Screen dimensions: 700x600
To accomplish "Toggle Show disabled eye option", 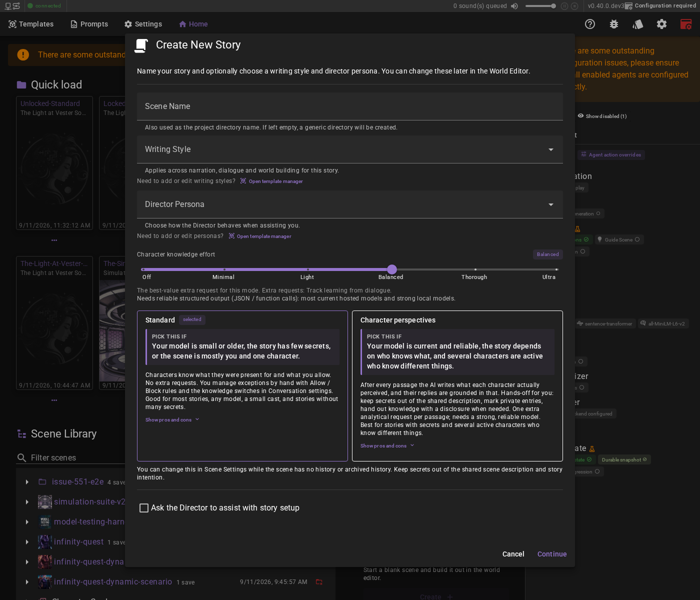I will point(602,116).
